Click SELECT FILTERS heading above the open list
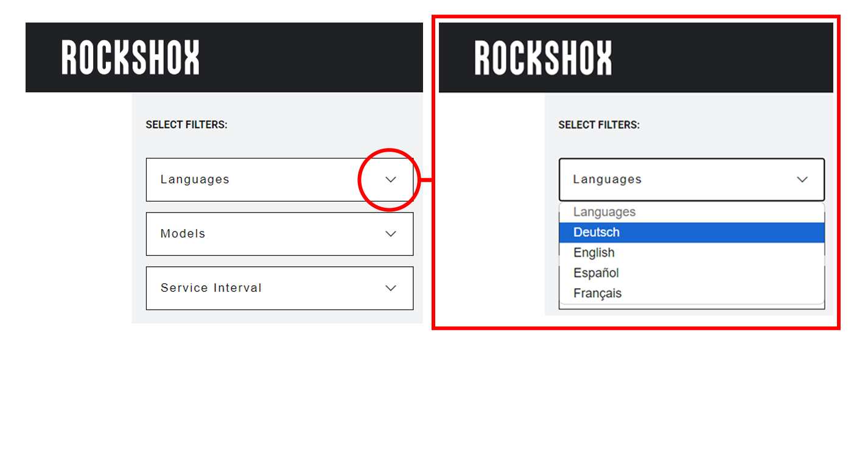The width and height of the screenshot is (868, 463). [x=599, y=125]
